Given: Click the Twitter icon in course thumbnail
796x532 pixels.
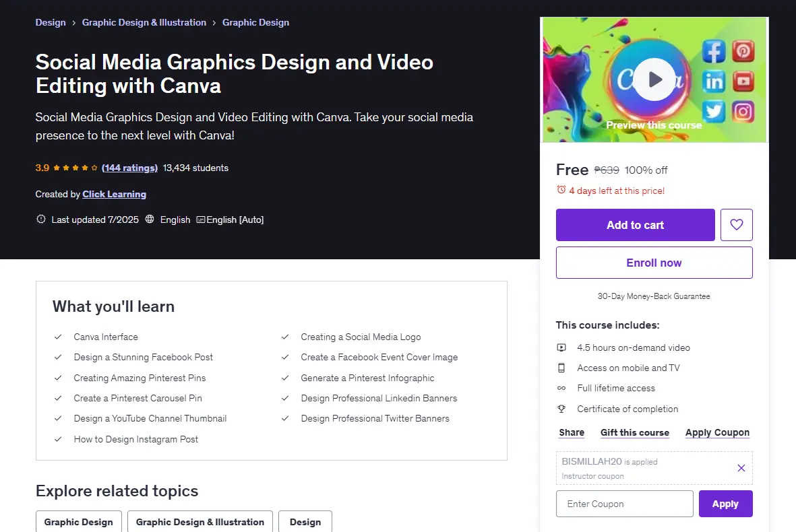Looking at the screenshot, I should [x=714, y=111].
